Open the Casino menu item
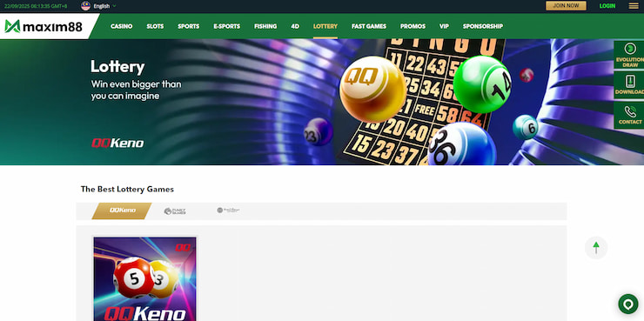Screen dimensions: 644x321 (122, 26)
